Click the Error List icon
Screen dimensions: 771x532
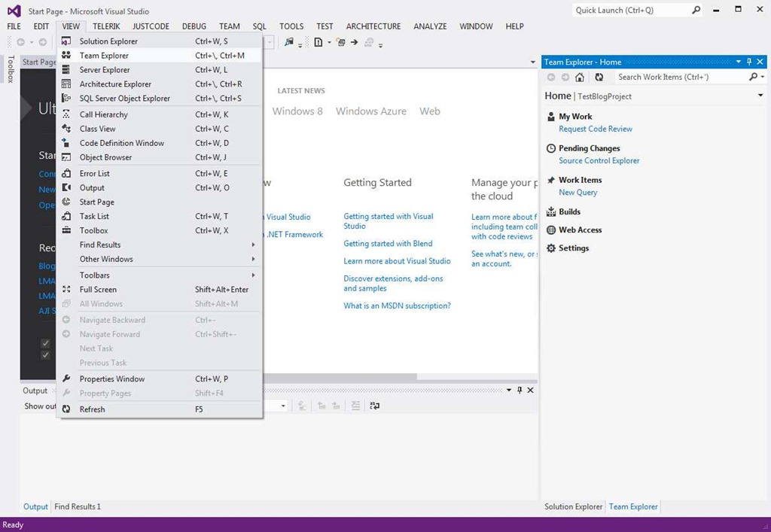point(66,173)
